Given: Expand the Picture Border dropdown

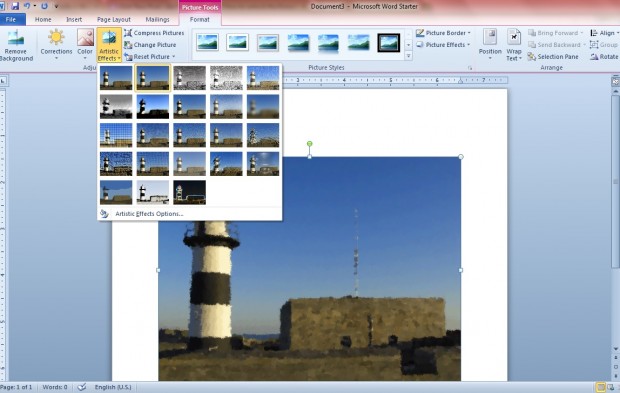Looking at the screenshot, I should click(443, 33).
